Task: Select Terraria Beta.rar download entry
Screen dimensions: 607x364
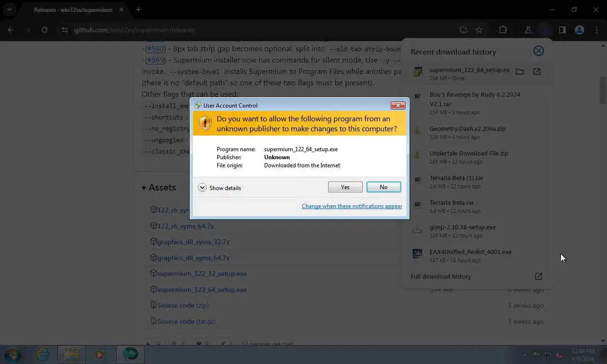Action: click(x=477, y=206)
